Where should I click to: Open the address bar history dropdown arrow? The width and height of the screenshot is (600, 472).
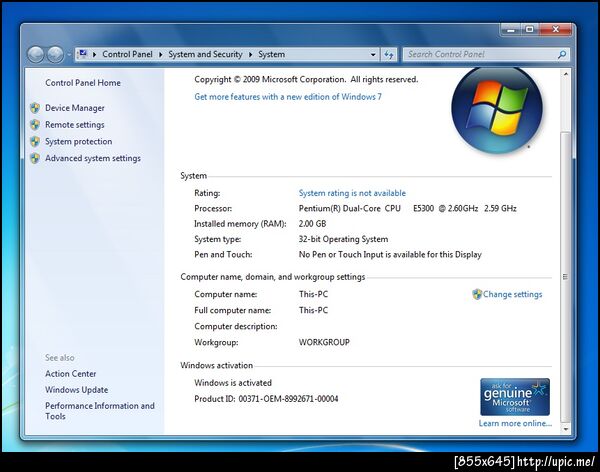click(x=373, y=55)
